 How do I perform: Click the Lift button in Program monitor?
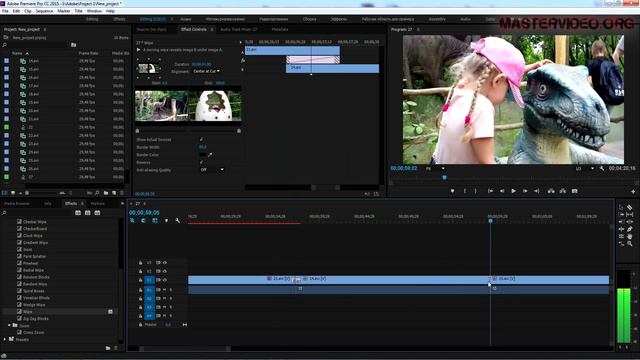[x=551, y=191]
